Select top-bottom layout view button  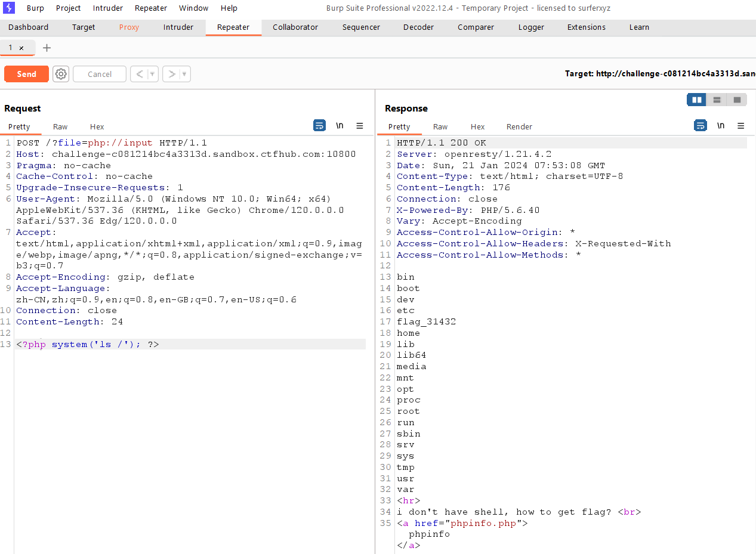pyautogui.click(x=717, y=100)
